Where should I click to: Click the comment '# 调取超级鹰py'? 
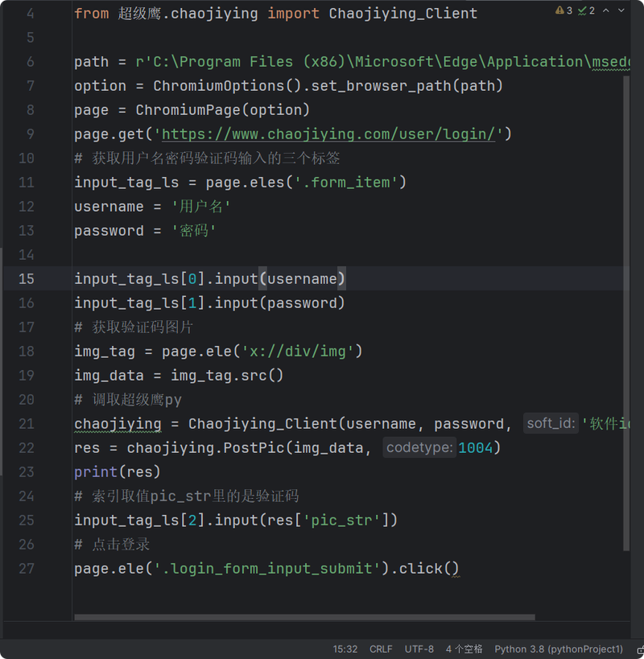pos(128,399)
